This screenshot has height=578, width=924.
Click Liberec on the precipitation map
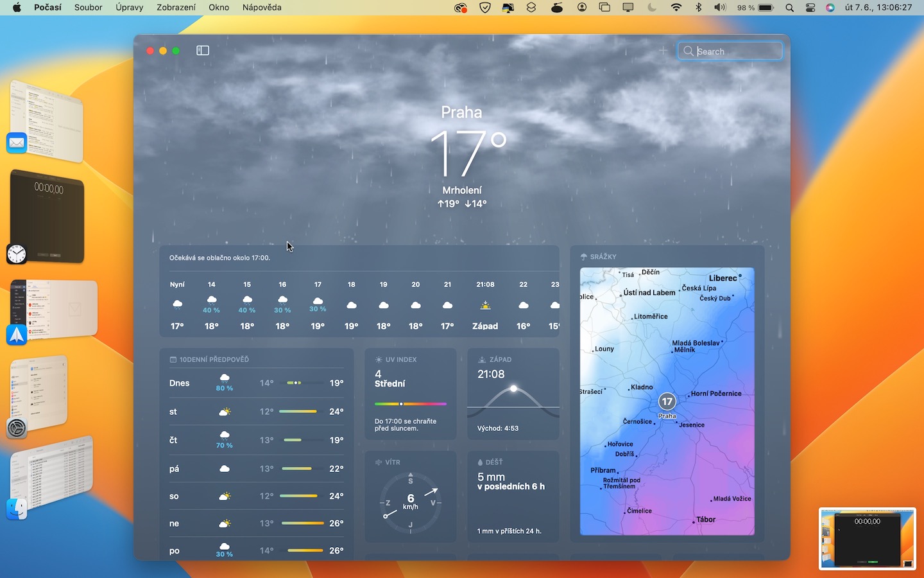(x=723, y=278)
